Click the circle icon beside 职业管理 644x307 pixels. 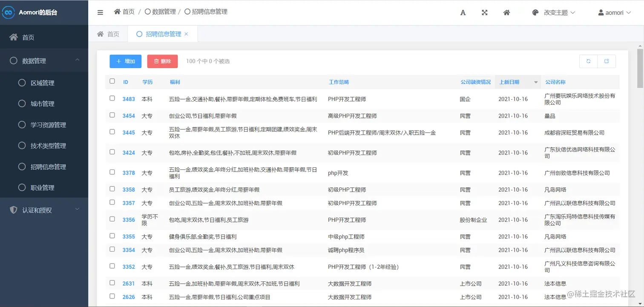(22, 187)
